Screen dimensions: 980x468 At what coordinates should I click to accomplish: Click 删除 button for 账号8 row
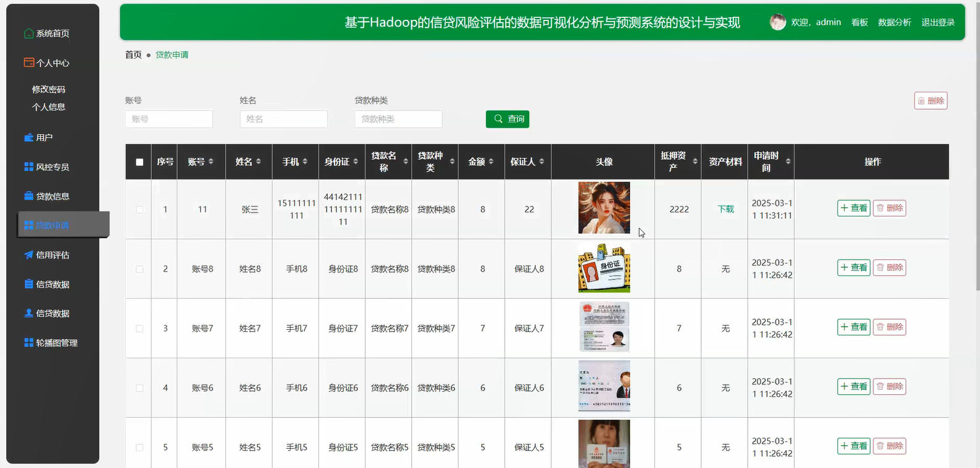890,268
